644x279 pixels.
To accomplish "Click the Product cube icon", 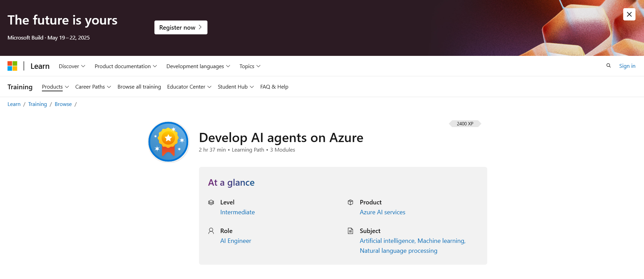I will point(350,202).
